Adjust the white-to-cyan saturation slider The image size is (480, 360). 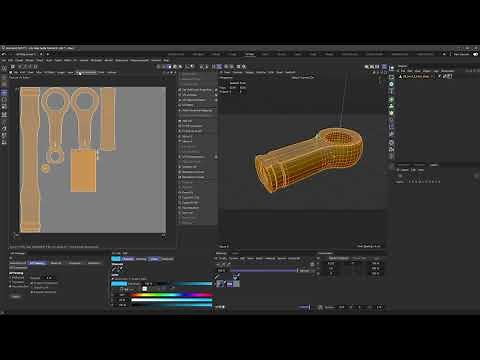pos(172,300)
